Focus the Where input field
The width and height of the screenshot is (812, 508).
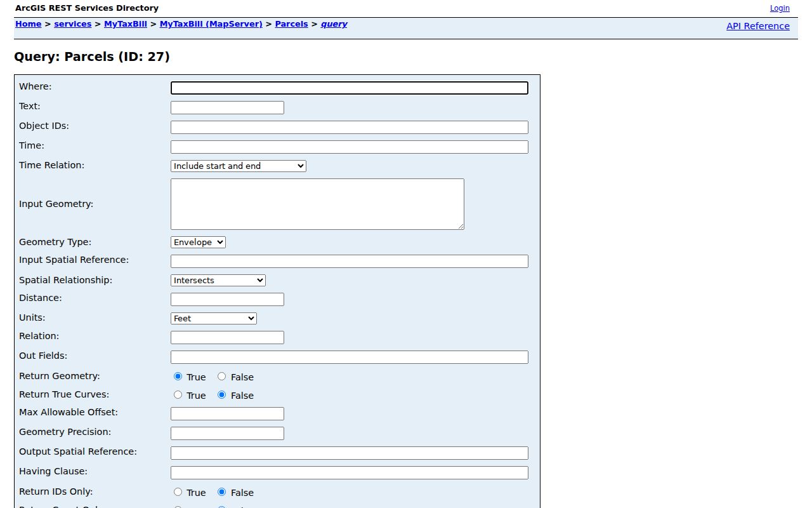tap(350, 88)
